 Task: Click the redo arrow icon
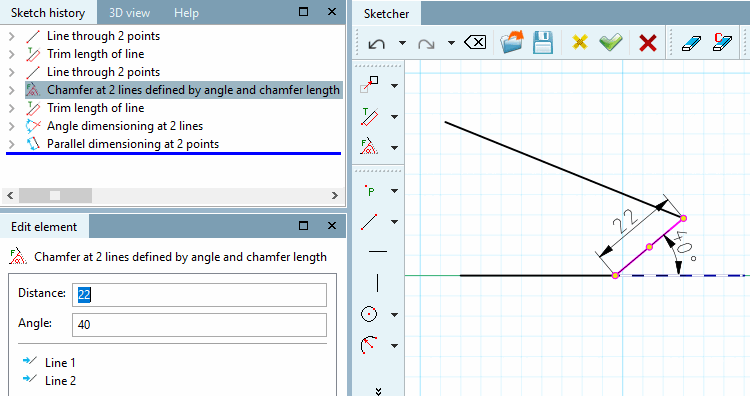[426, 44]
